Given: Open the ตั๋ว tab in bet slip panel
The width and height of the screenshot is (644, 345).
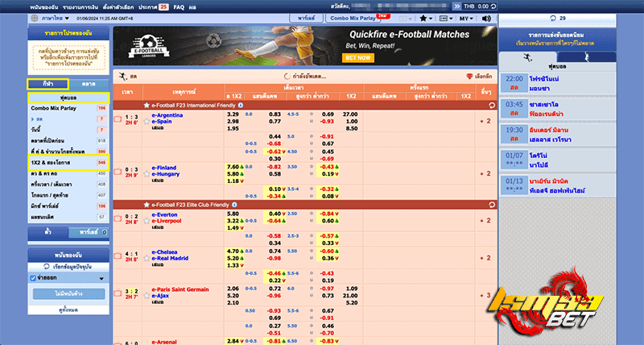Looking at the screenshot, I should point(48,232).
